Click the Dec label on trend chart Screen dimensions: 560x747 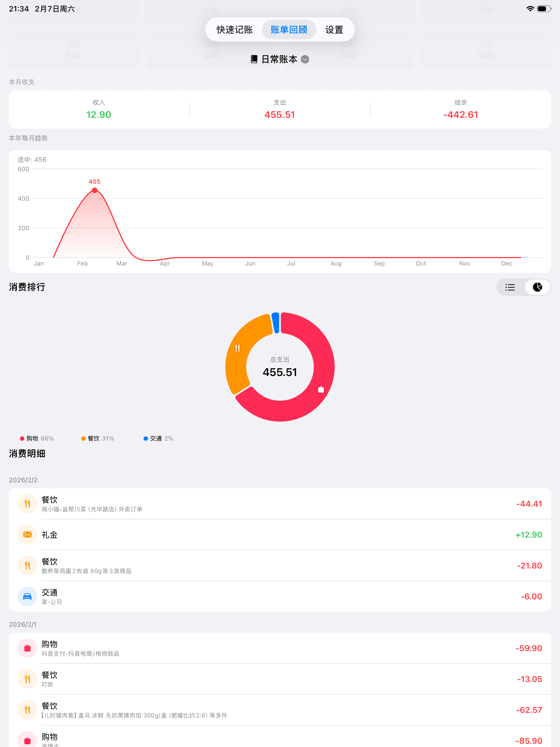pyautogui.click(x=507, y=263)
